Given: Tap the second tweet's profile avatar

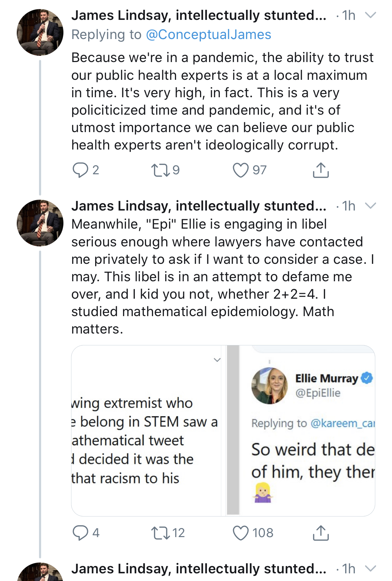Looking at the screenshot, I should coord(40,223).
